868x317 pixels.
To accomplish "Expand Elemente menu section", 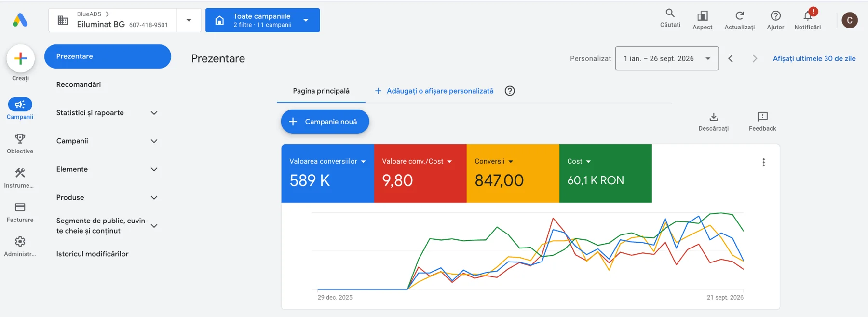I will click(154, 169).
